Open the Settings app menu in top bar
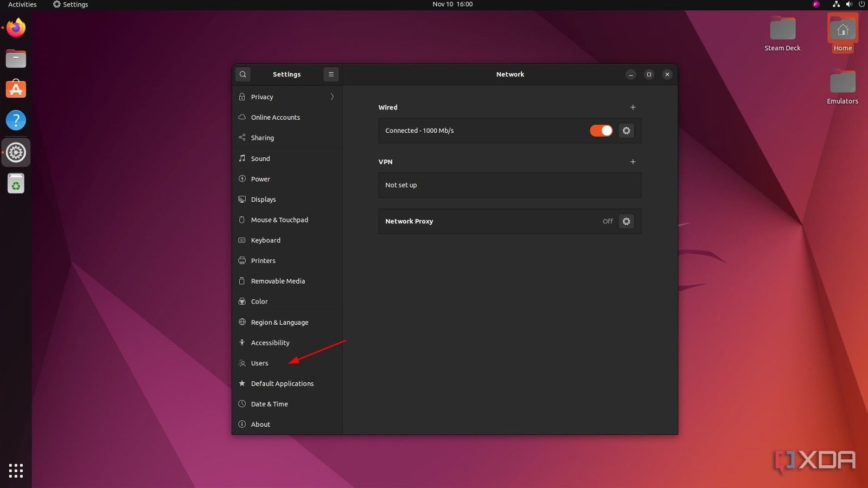 [x=71, y=4]
